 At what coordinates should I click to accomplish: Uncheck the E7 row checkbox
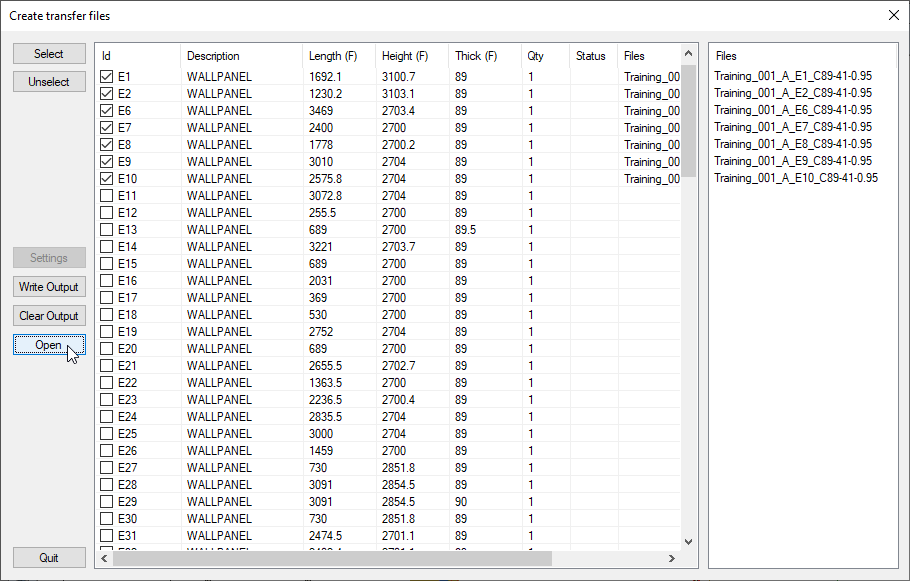click(x=107, y=127)
